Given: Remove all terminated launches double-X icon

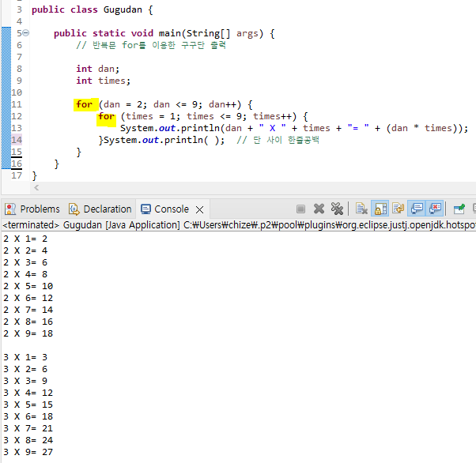Looking at the screenshot, I should click(337, 209).
